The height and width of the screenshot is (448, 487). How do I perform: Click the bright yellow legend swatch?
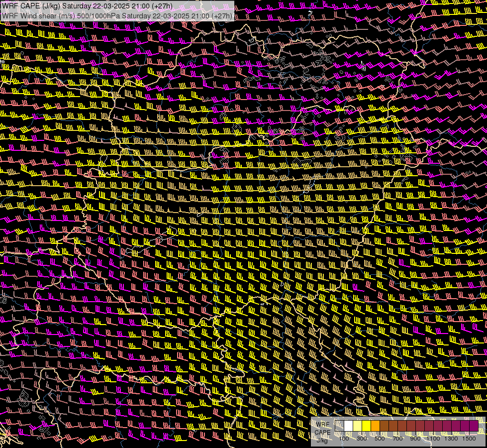(x=367, y=426)
